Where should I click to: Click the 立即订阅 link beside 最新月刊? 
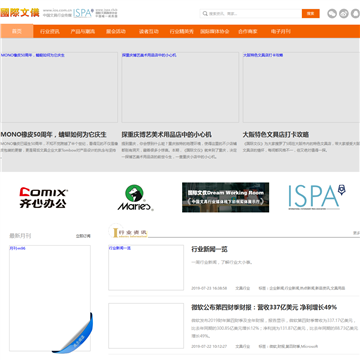pos(83,236)
